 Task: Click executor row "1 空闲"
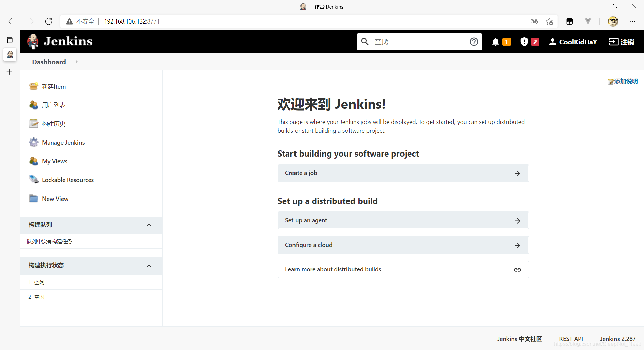(91, 282)
